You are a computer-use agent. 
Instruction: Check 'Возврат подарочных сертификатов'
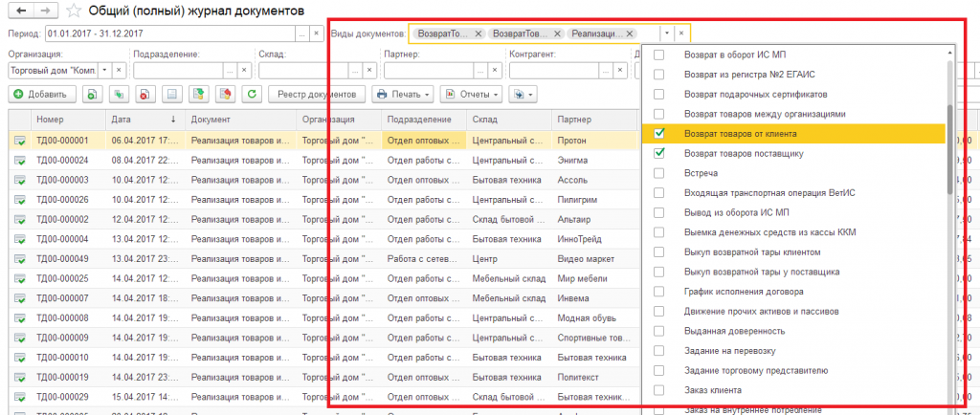pos(658,95)
